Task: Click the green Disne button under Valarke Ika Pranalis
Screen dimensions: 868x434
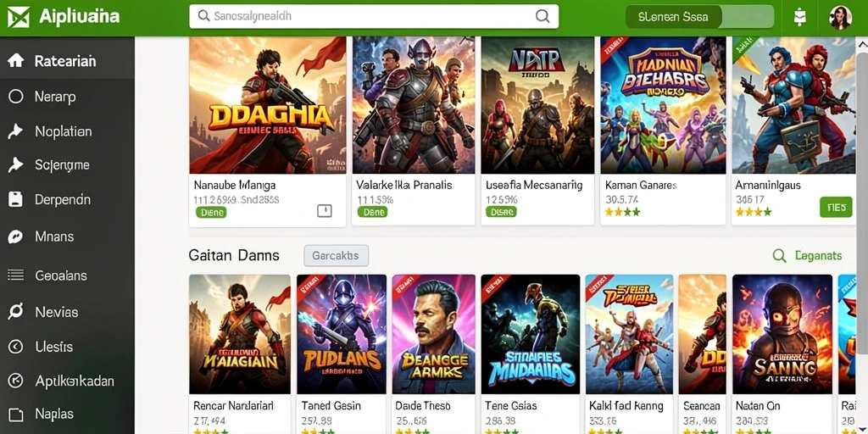Action: click(x=373, y=212)
